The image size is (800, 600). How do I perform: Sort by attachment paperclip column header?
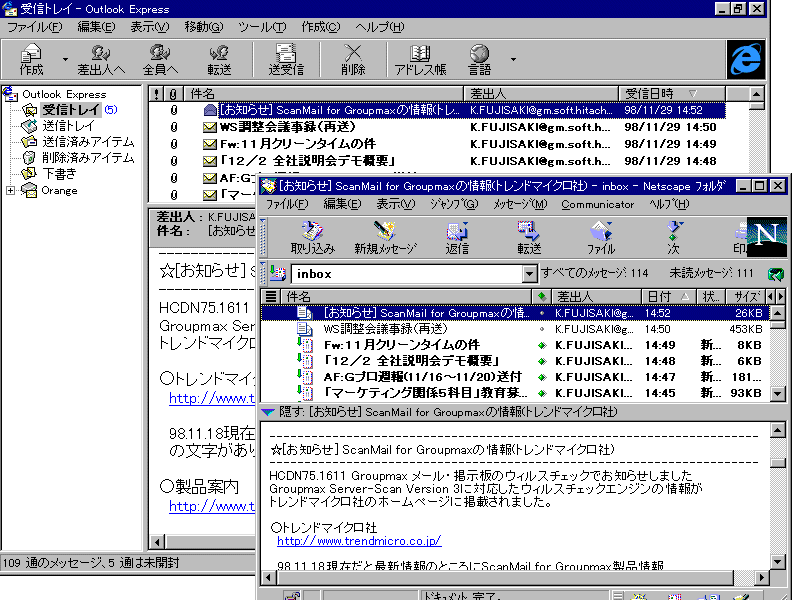point(173,94)
